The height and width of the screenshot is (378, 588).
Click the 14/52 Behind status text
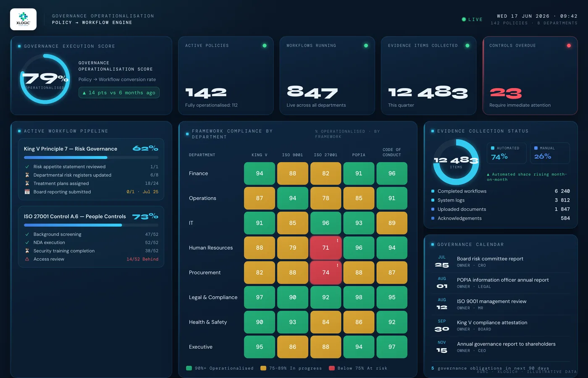tap(142, 259)
